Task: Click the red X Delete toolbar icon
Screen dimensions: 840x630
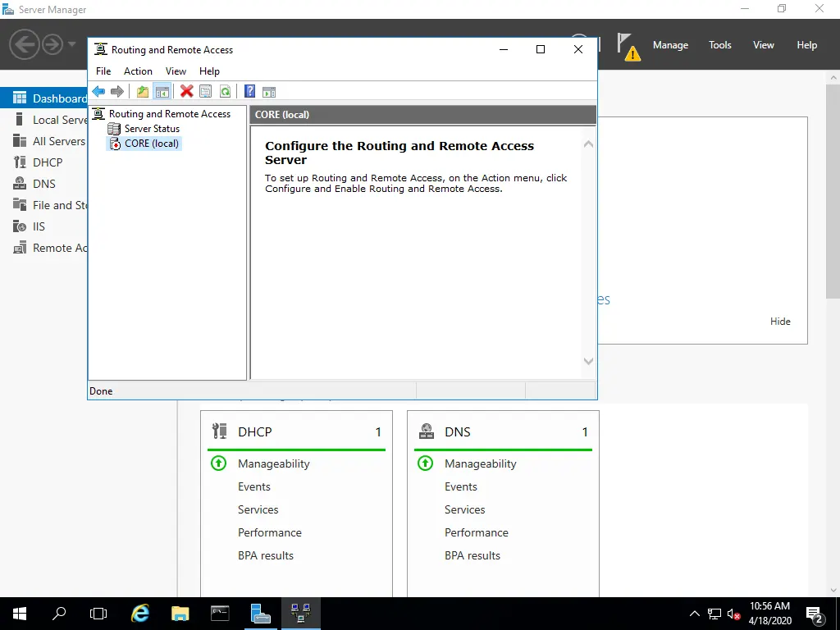Action: tap(186, 92)
